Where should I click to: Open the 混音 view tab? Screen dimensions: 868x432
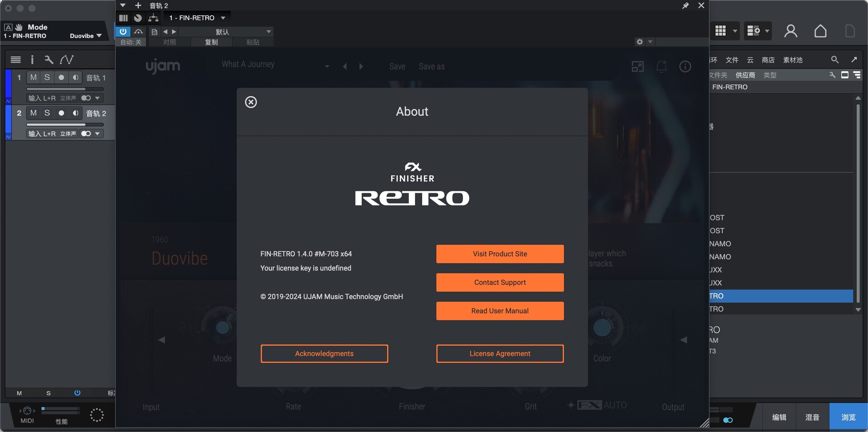[812, 417]
